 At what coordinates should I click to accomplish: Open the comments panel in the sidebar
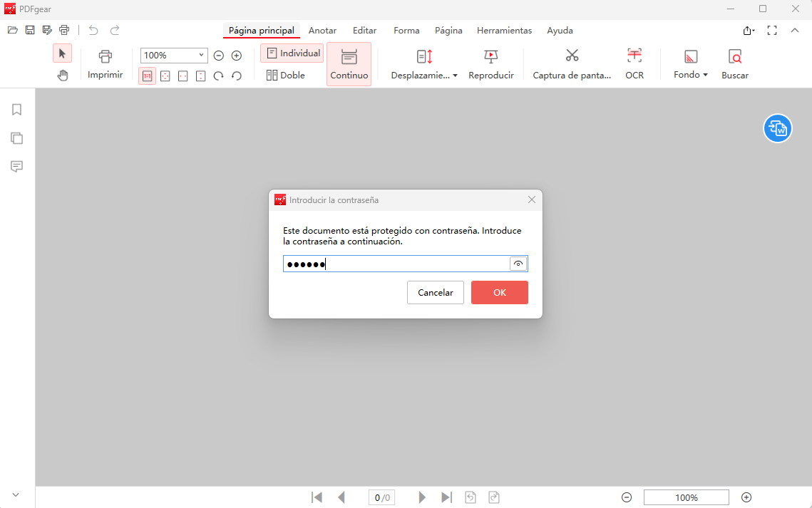click(16, 166)
